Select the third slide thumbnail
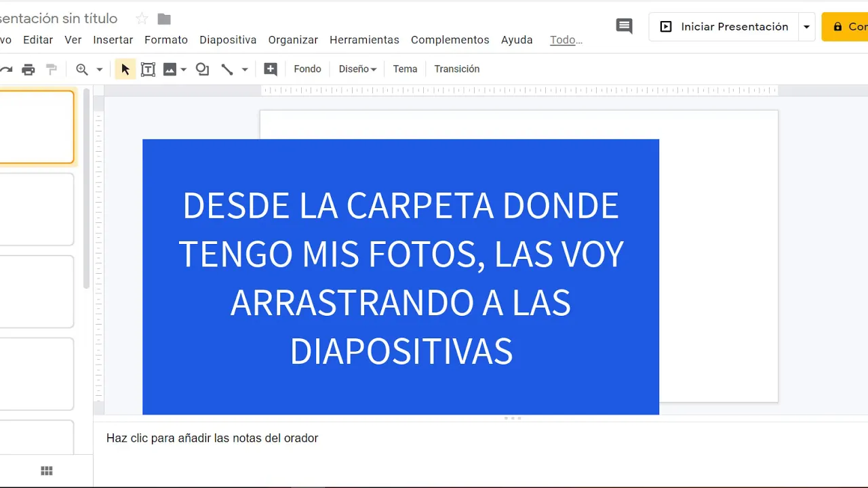 click(x=37, y=291)
